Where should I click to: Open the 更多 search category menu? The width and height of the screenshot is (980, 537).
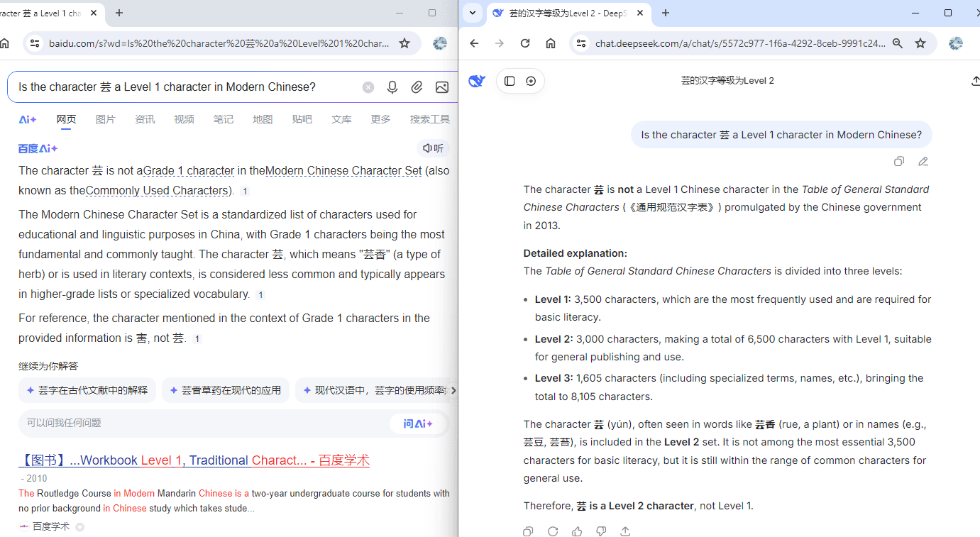tap(380, 119)
